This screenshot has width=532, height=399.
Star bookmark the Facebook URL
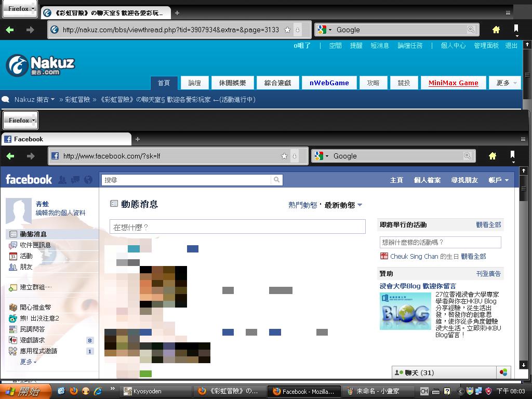point(284,156)
